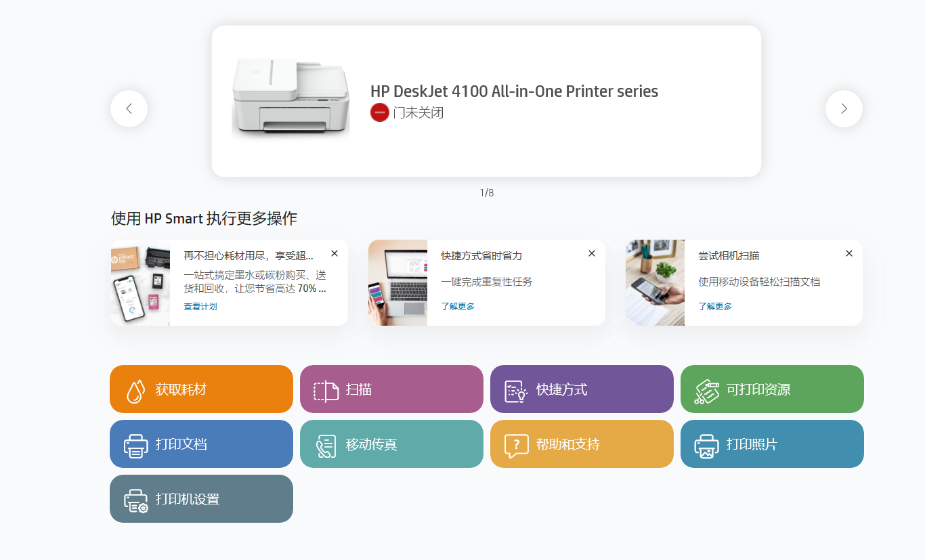This screenshot has height=560, width=925.
Task: Click the printer icon on 打印文档
Action: [x=135, y=446]
